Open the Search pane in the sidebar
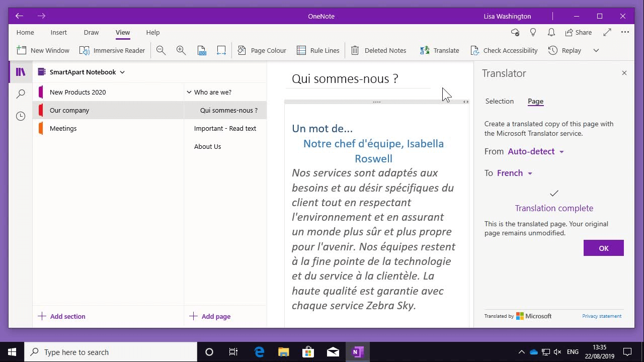 click(20, 94)
